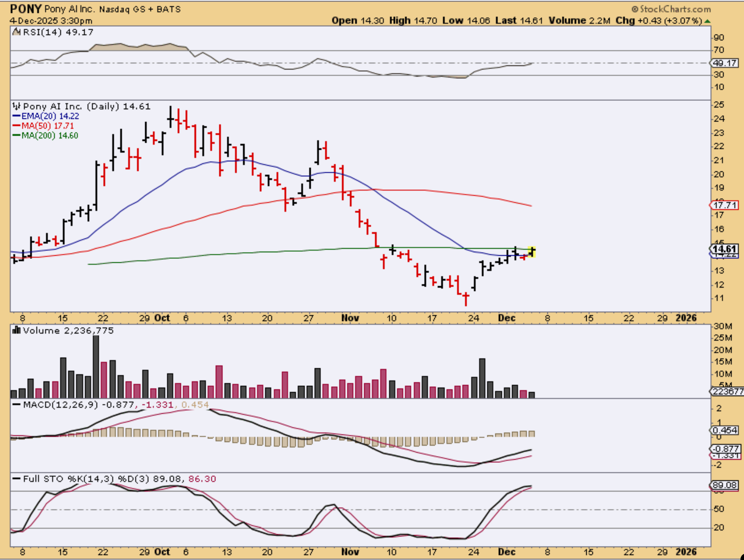Click the 4-Dec-2025 3:30pm timestamp
The height and width of the screenshot is (560, 744).
pyautogui.click(x=51, y=21)
